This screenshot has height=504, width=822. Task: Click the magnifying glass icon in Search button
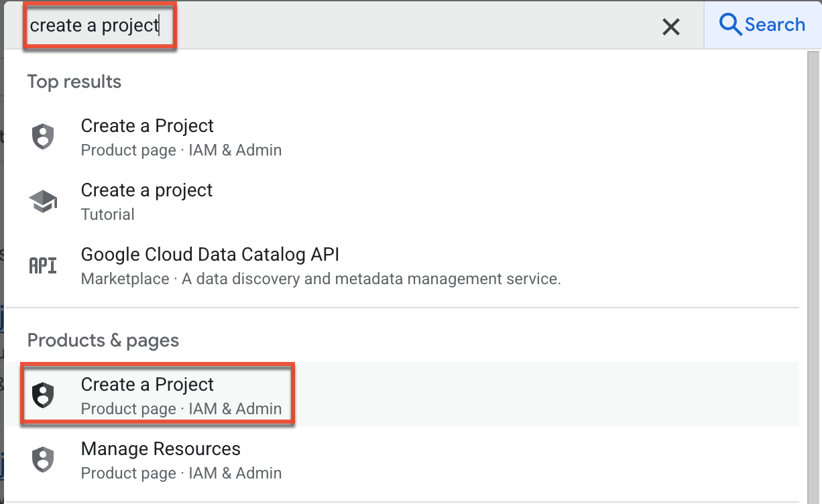coord(729,25)
